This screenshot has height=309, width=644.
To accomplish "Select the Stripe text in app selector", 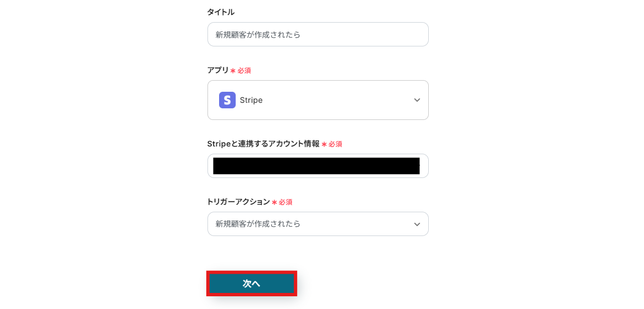I will [x=251, y=100].
